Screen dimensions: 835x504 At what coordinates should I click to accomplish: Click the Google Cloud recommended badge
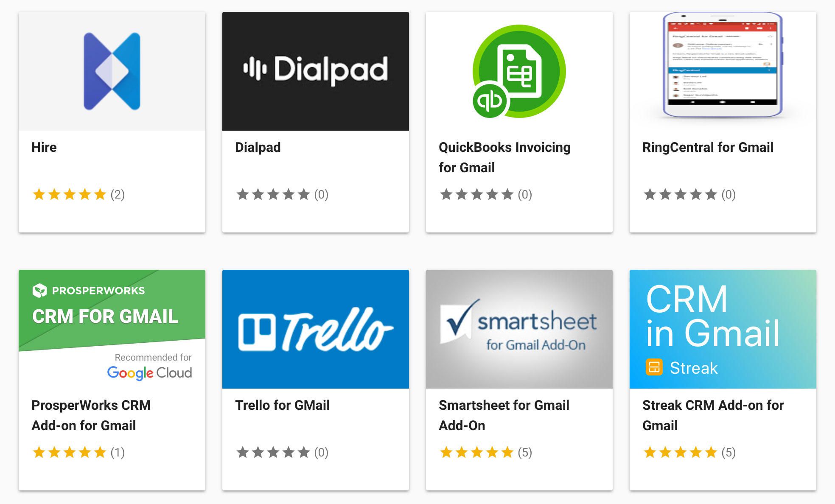pos(150,367)
